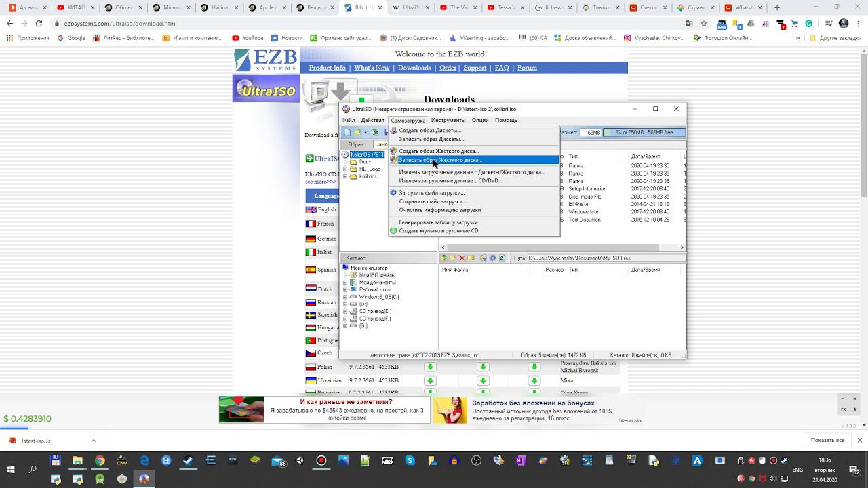The width and height of the screenshot is (868, 488).
Task: Open the FAQ link on EZB site
Action: click(x=502, y=68)
